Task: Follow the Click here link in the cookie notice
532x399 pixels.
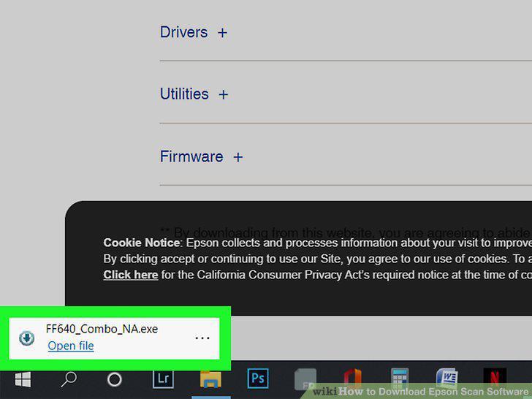Action: click(131, 275)
